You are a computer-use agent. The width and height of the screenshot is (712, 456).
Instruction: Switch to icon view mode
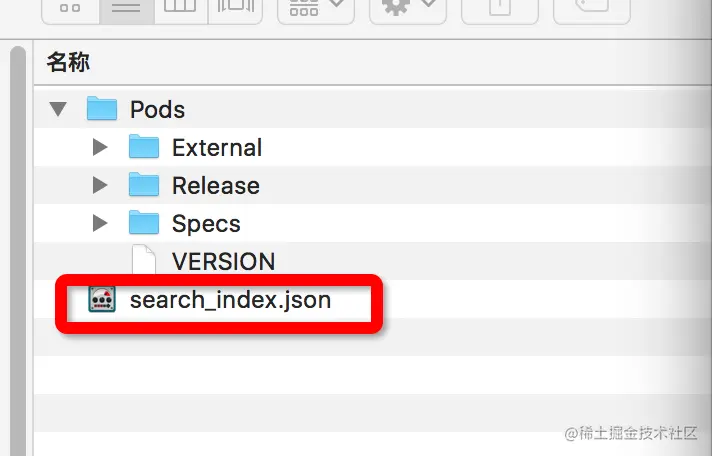(x=70, y=8)
